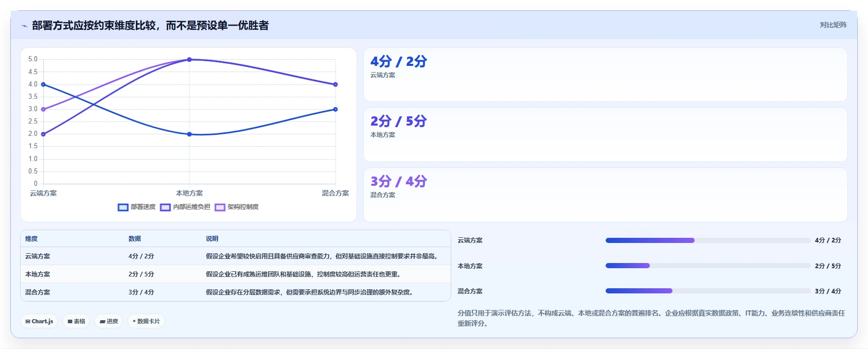
Task: Open the 3分 / 4分 混合方案 stat card
Action: (605, 195)
